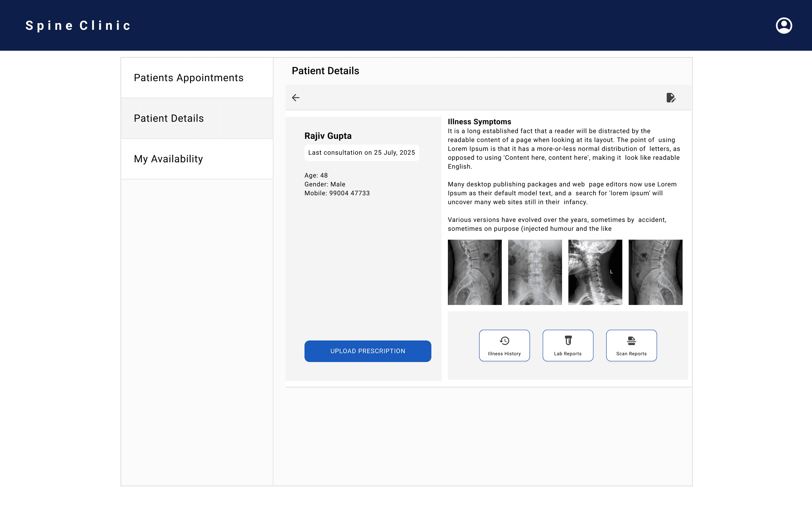This screenshot has height=518, width=812.
Task: Select Patient Details sidebar item
Action: [169, 118]
